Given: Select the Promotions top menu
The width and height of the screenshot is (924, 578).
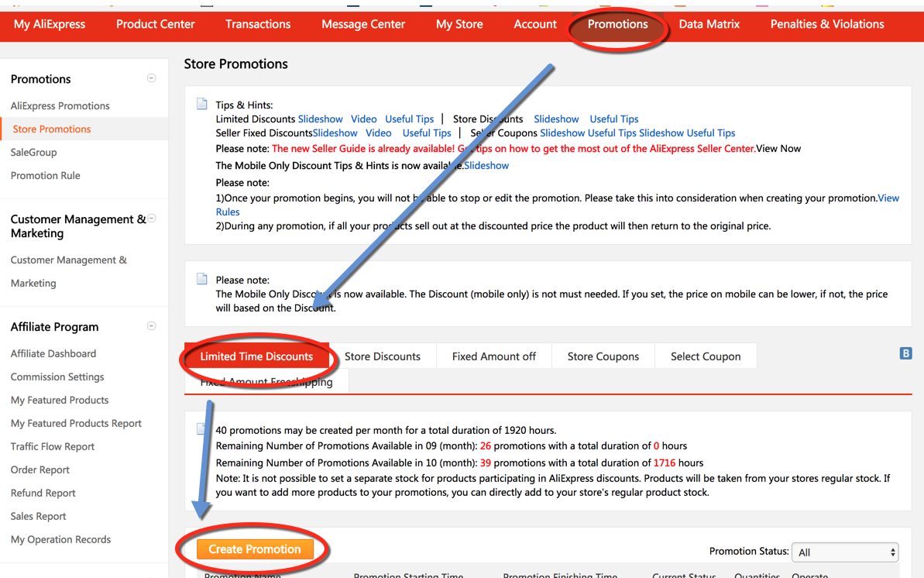Looking at the screenshot, I should tap(617, 24).
